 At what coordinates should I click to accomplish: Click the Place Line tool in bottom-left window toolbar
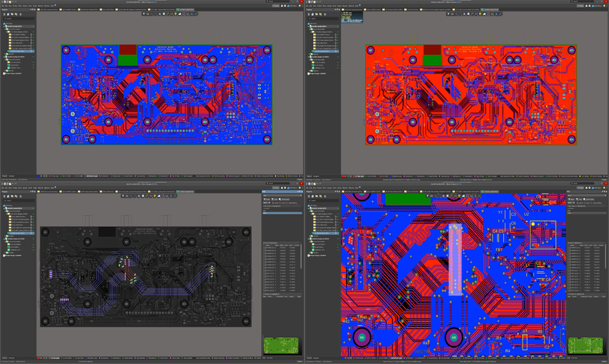(175, 196)
